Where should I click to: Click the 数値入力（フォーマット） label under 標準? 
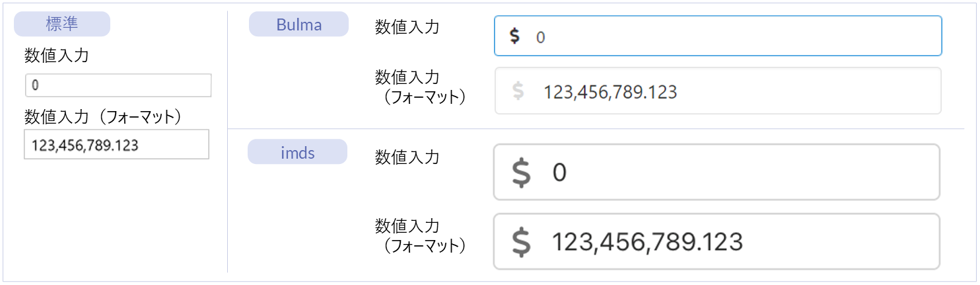(102, 116)
